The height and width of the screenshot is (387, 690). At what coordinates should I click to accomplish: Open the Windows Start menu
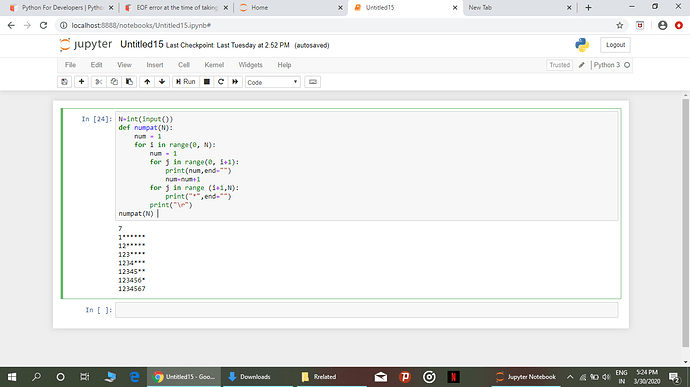[12, 377]
